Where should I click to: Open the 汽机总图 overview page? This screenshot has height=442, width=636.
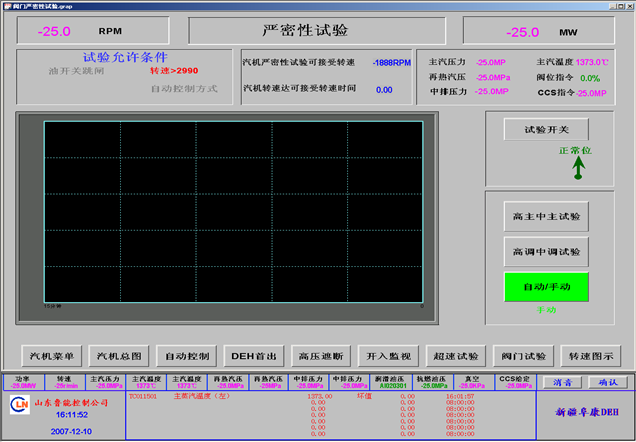click(119, 356)
